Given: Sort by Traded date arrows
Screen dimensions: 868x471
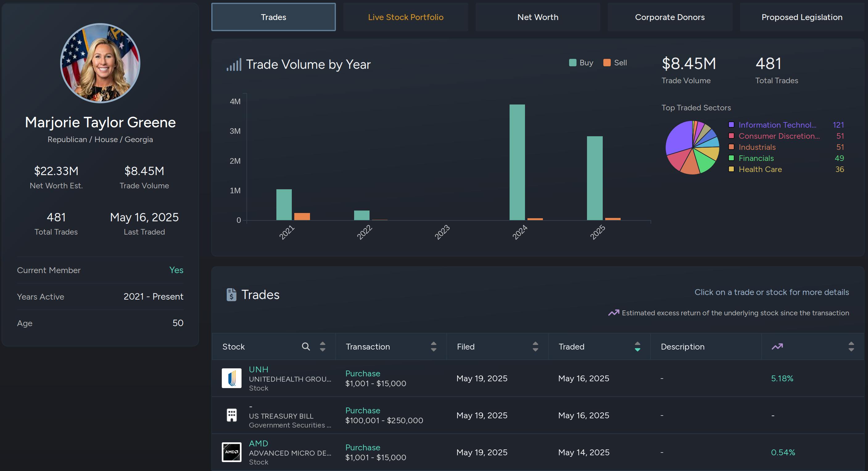Looking at the screenshot, I should click(637, 346).
